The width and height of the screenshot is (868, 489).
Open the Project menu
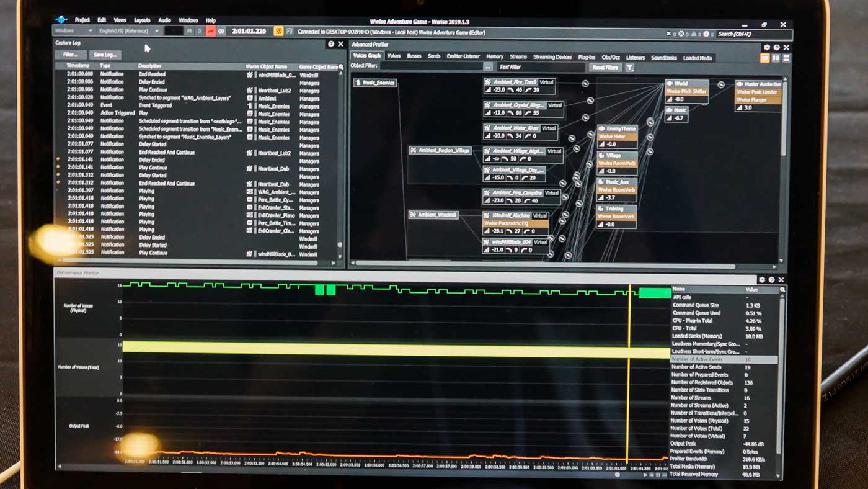(82, 20)
